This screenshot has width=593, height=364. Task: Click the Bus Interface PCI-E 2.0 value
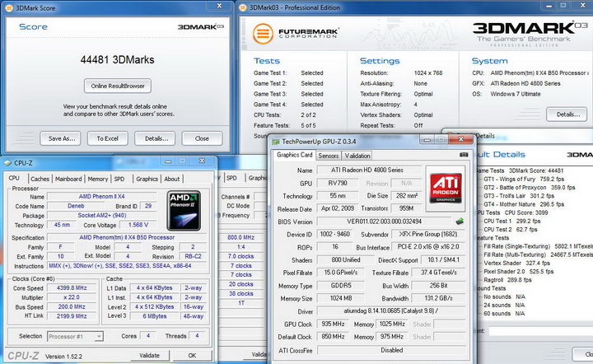point(428,246)
